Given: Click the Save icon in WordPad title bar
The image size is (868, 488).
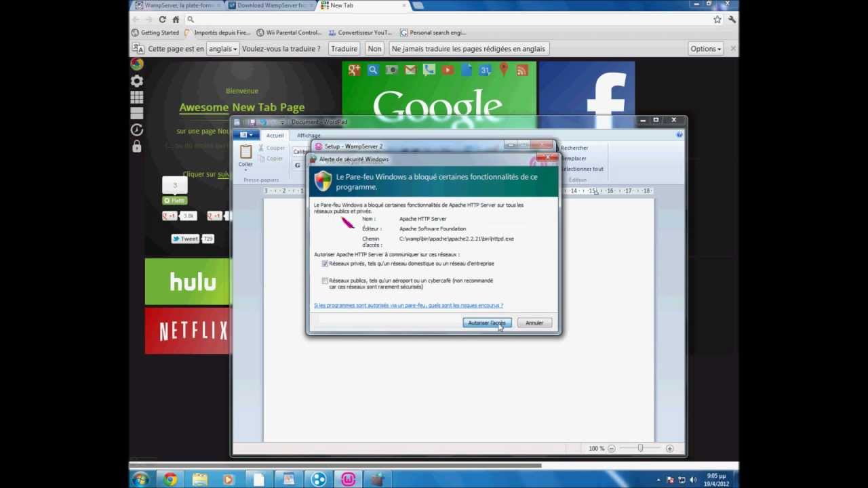Looking at the screenshot, I should coord(252,122).
